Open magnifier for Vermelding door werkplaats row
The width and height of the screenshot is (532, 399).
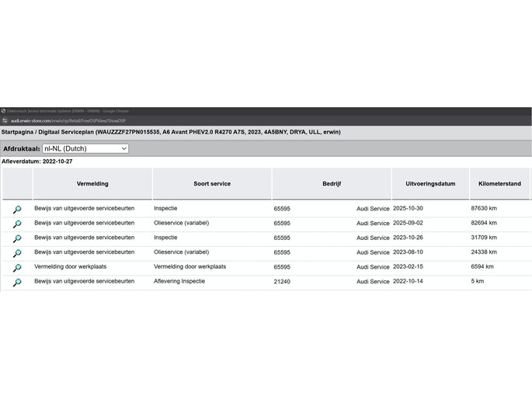point(17,268)
